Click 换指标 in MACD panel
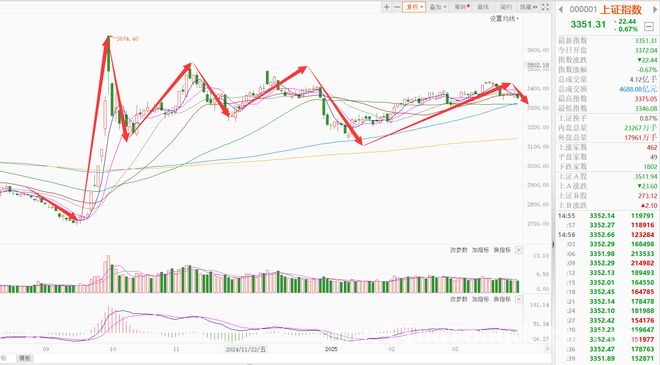This screenshot has height=365, width=660. [x=502, y=299]
